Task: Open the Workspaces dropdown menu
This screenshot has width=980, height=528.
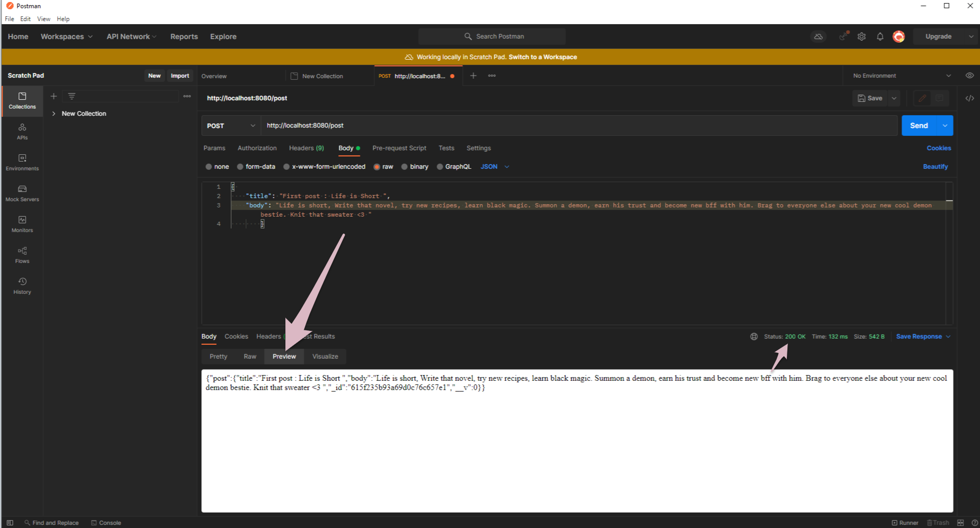Action: [66, 37]
